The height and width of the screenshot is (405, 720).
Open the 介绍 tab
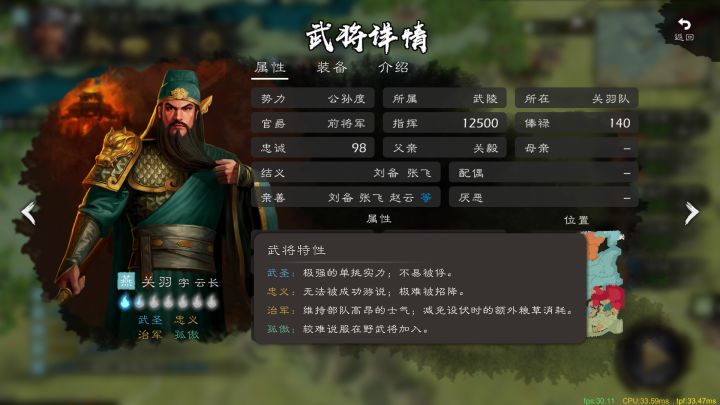(393, 68)
